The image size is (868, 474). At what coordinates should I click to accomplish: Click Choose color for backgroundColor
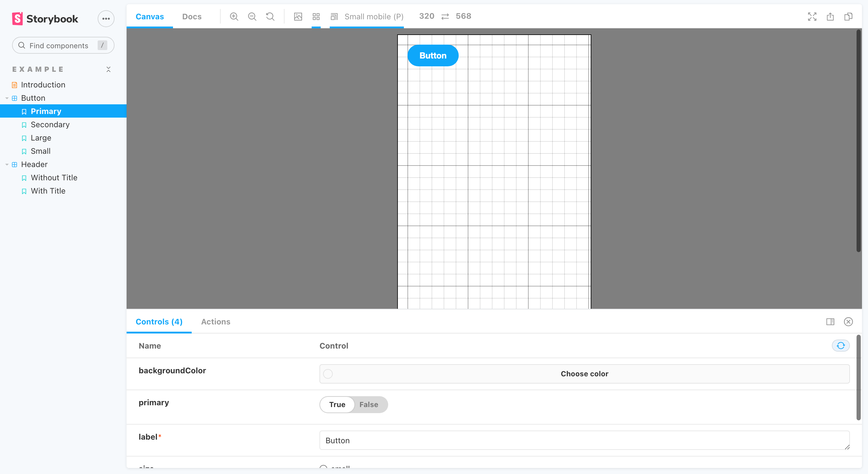tap(584, 374)
